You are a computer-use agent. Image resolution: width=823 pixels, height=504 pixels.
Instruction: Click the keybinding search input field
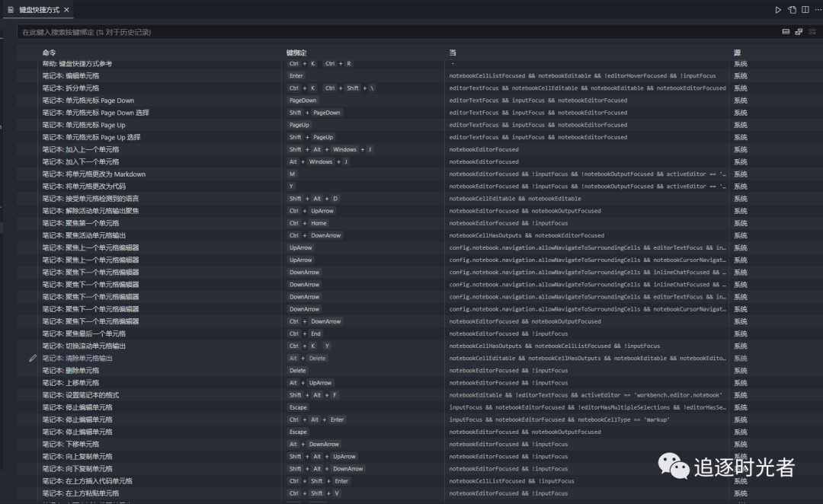point(381,32)
